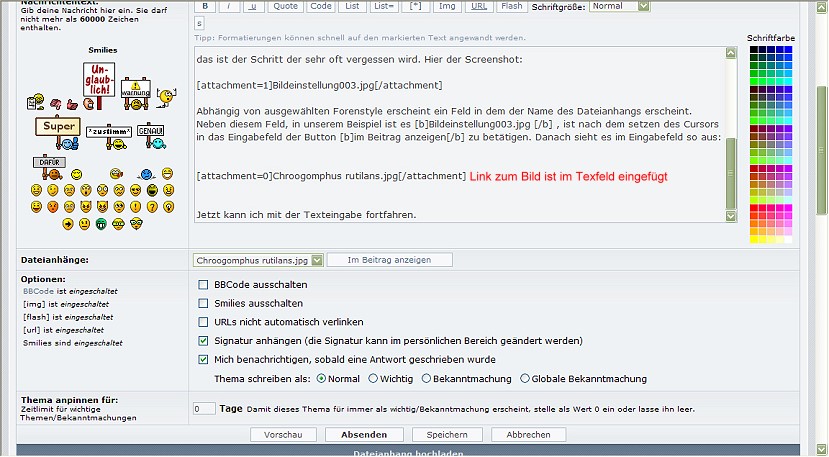This screenshot has width=829, height=457.
Task: Click text area scrollbar up arrow
Action: click(x=731, y=53)
